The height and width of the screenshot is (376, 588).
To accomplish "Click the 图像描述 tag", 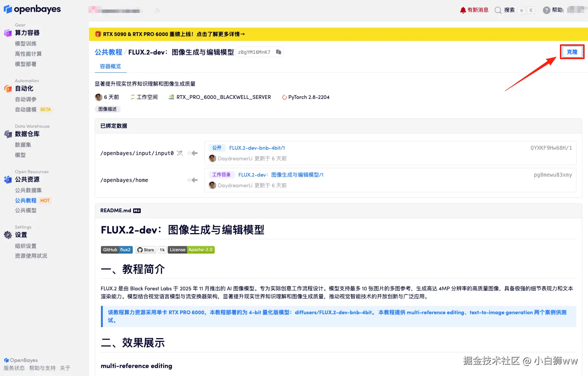I will (x=108, y=109).
